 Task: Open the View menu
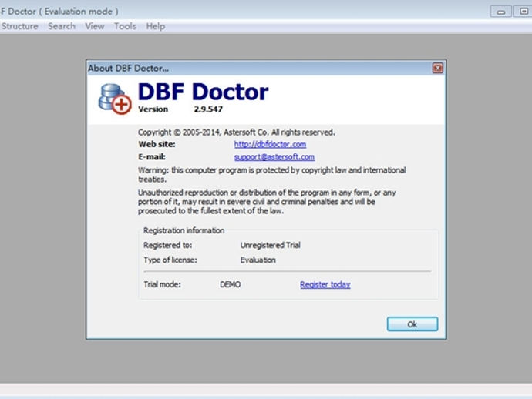pos(95,26)
